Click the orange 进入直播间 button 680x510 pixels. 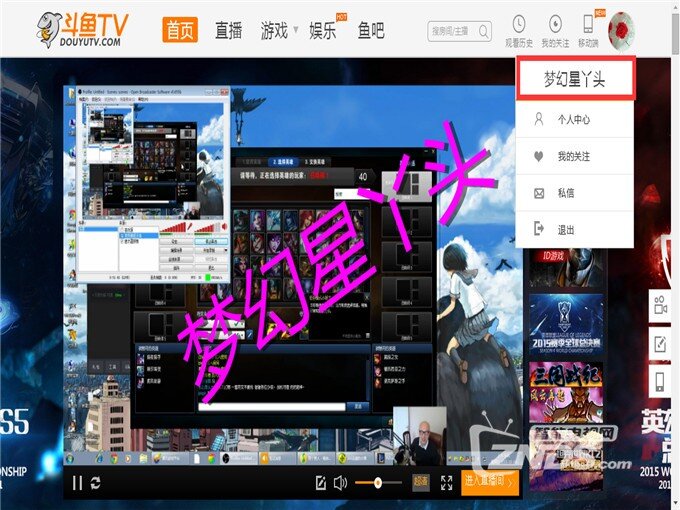point(490,482)
